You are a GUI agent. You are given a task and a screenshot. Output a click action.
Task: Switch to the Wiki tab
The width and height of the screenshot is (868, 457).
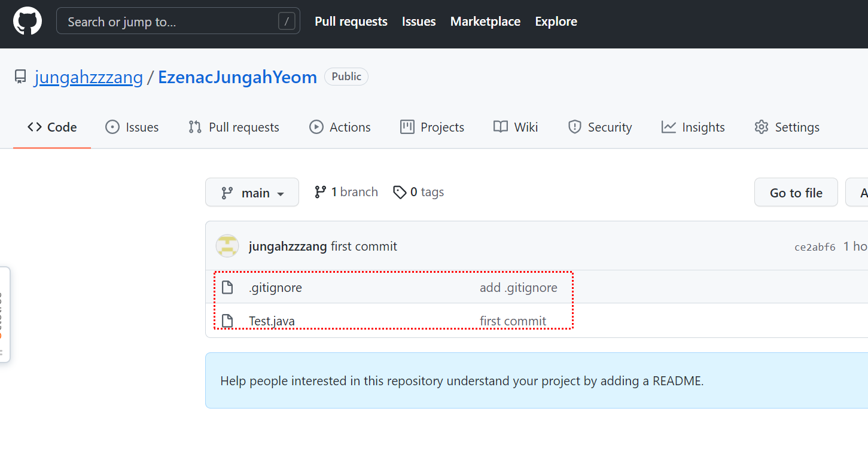tap(516, 127)
